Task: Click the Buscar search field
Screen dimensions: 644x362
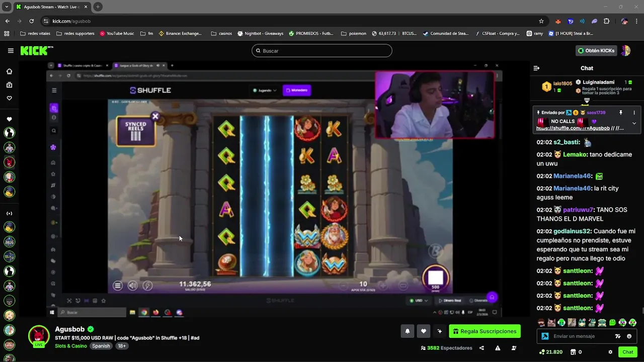Action: tap(321, 51)
